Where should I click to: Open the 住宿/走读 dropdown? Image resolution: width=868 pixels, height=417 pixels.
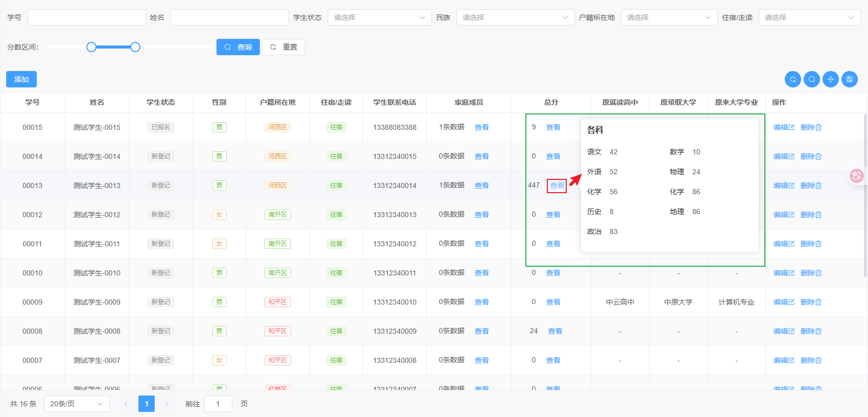(809, 17)
